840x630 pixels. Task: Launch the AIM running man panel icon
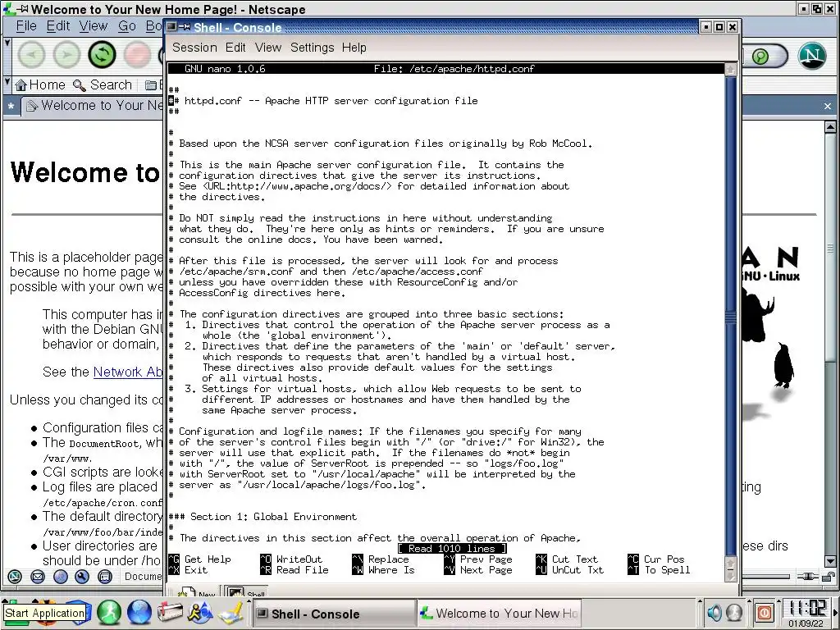coord(200,614)
